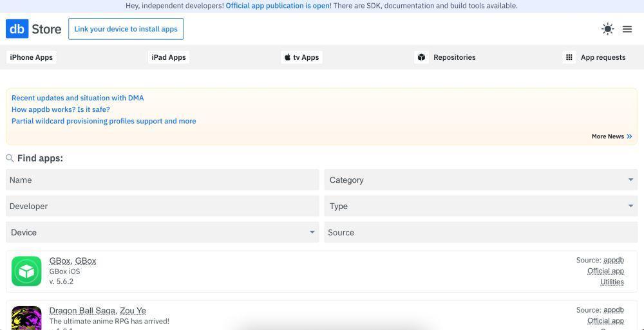Open Partial wildcard provisioning profiles news link

pyautogui.click(x=104, y=121)
